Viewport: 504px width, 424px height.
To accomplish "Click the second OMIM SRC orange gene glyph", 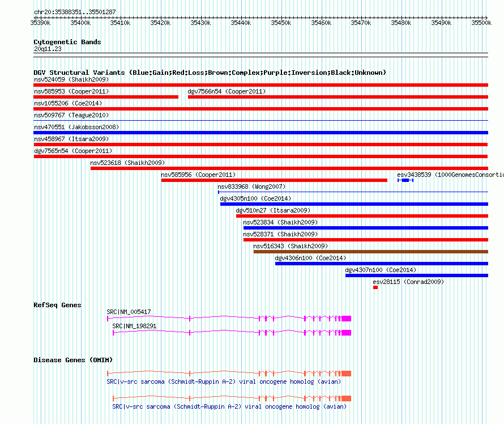I will [x=232, y=398].
